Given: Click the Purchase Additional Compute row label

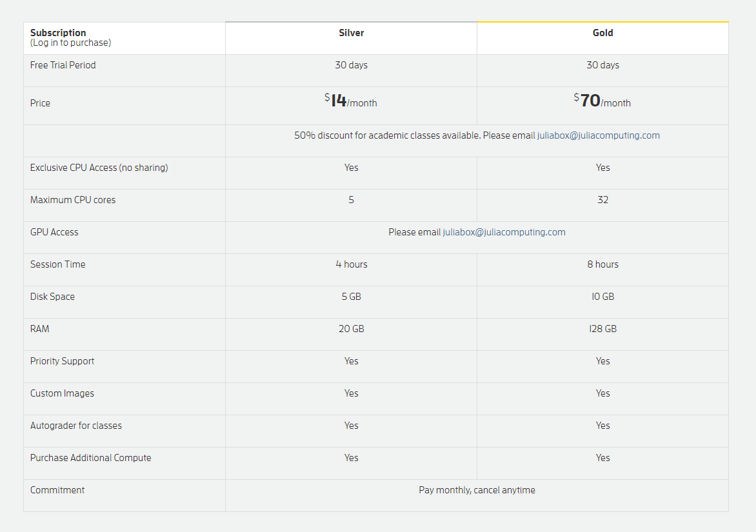Looking at the screenshot, I should tap(91, 458).
